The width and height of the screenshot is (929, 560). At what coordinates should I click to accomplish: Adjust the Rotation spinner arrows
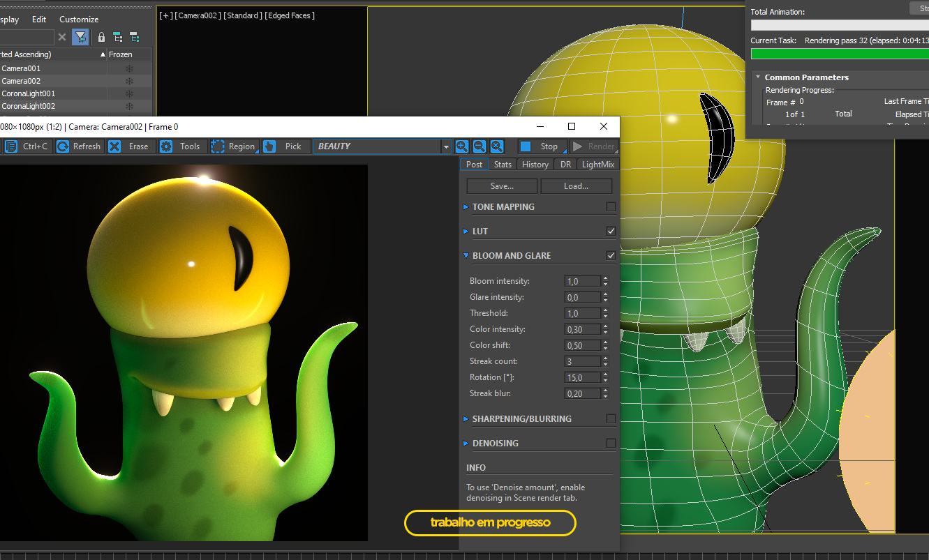[605, 377]
